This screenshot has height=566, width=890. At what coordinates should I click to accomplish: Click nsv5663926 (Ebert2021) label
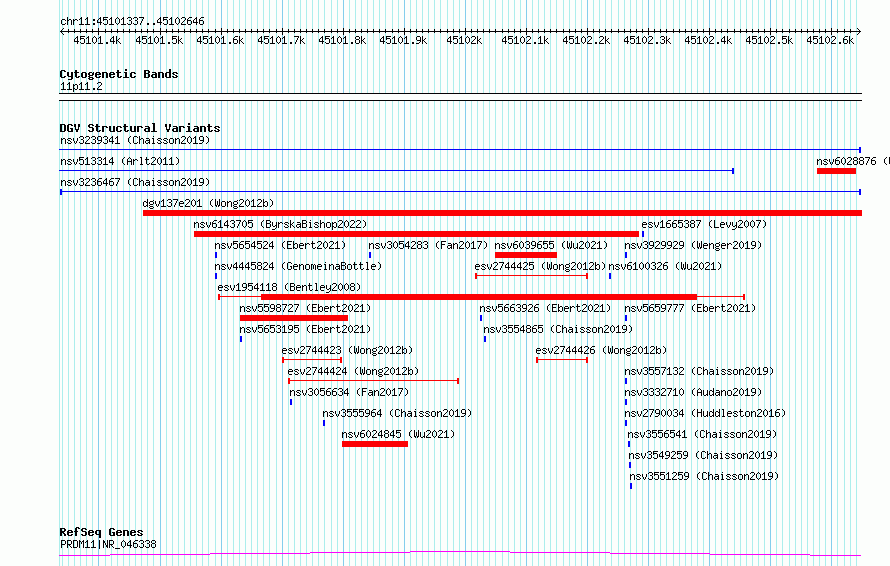pyautogui.click(x=545, y=308)
